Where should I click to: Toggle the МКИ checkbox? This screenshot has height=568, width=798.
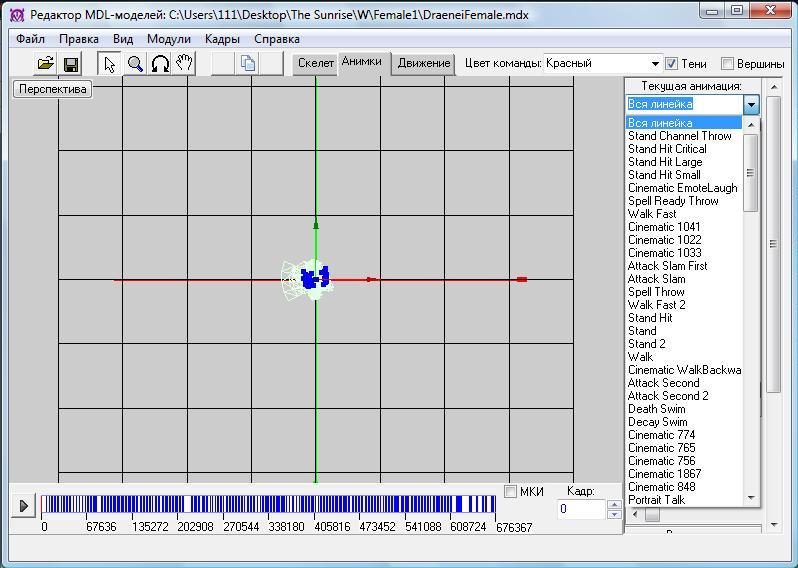click(511, 492)
